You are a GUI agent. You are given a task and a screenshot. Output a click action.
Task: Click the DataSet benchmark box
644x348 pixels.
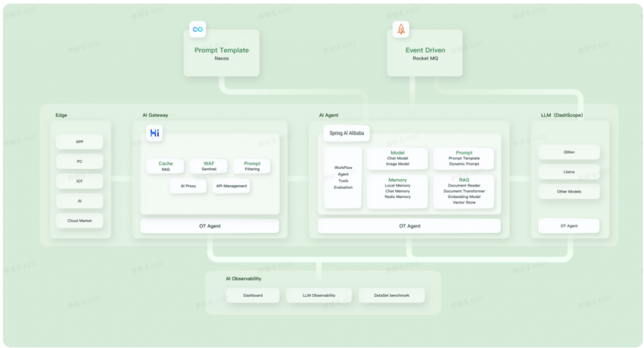[x=391, y=295]
